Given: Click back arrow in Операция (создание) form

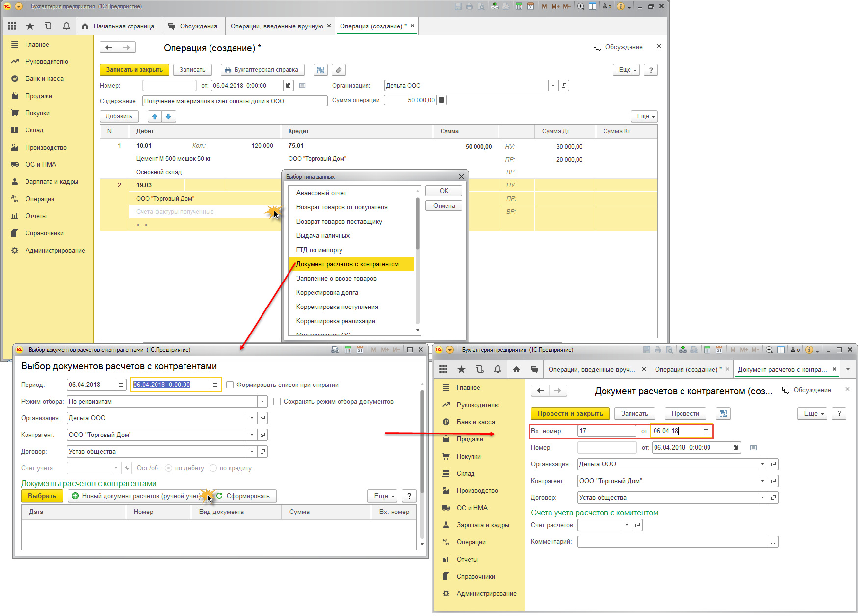Looking at the screenshot, I should pyautogui.click(x=109, y=47).
